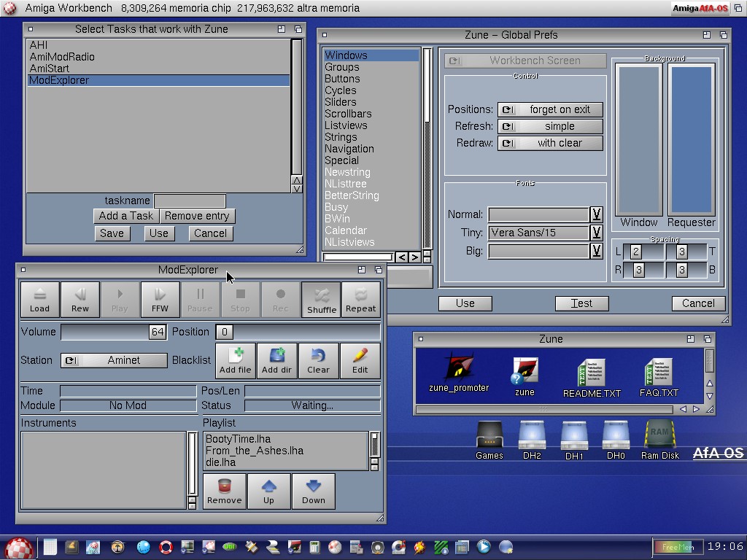
Task: Click the Load button in ModExplorer
Action: (39, 300)
